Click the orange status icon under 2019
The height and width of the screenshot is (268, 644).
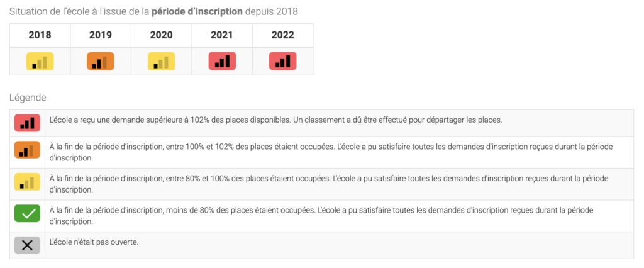point(101,61)
